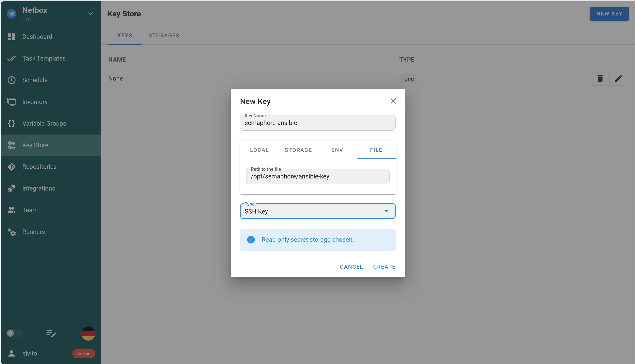This screenshot has height=364, width=636.
Task: Navigate to Repositories page
Action: pyautogui.click(x=51, y=167)
